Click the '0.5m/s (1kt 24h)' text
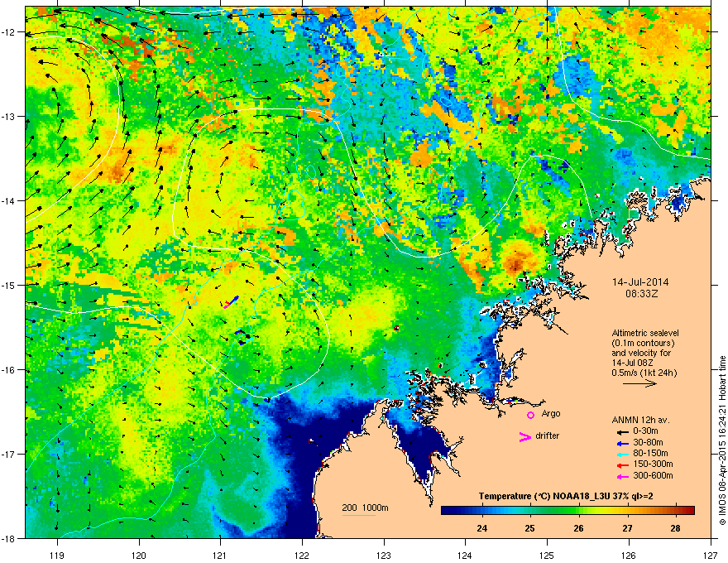This screenshot has height=563, width=728. [644, 373]
